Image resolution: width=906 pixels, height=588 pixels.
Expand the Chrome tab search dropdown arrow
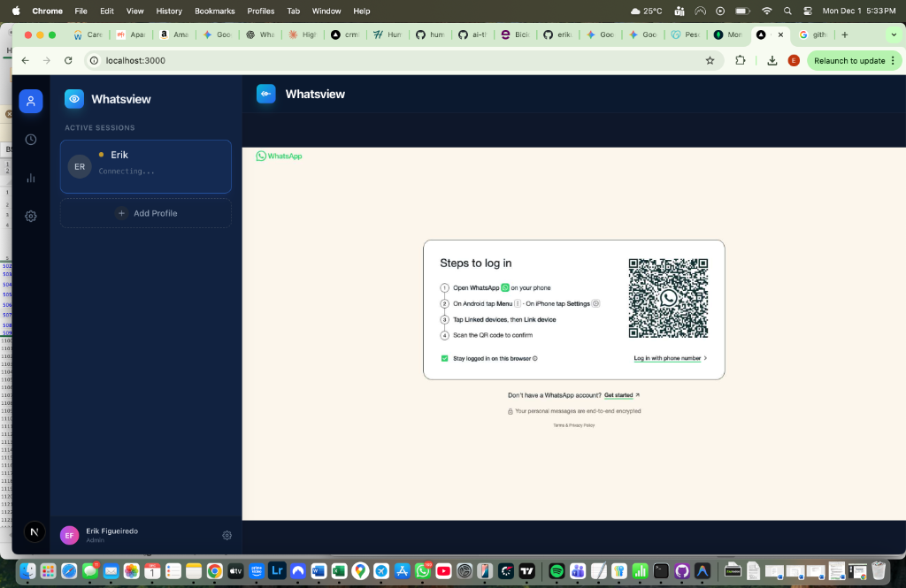[893, 34]
